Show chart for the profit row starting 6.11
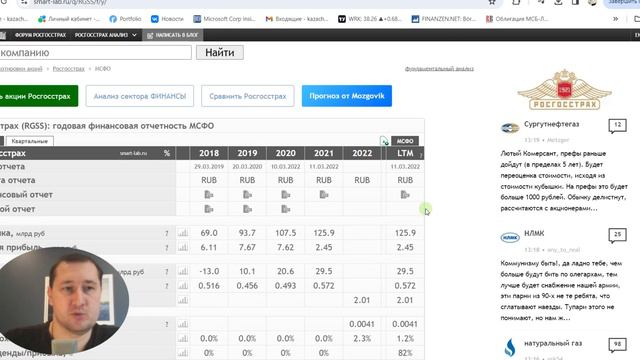This screenshot has width=640, height=360. click(x=183, y=247)
